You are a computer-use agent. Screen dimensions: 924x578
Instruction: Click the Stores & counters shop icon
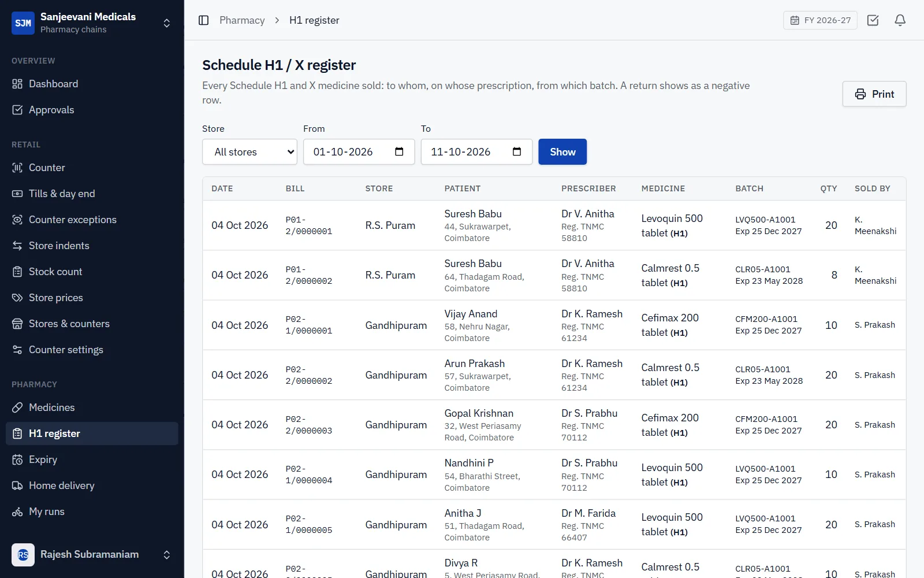[17, 324]
